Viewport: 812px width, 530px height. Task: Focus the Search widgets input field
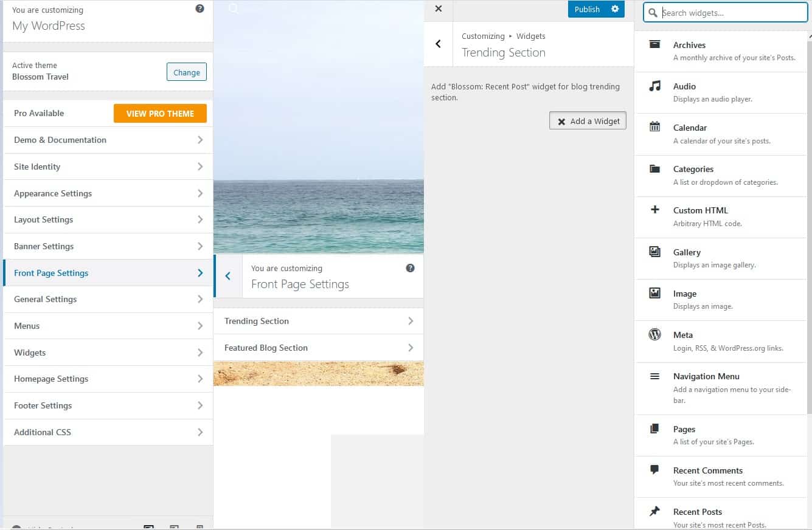coord(726,12)
